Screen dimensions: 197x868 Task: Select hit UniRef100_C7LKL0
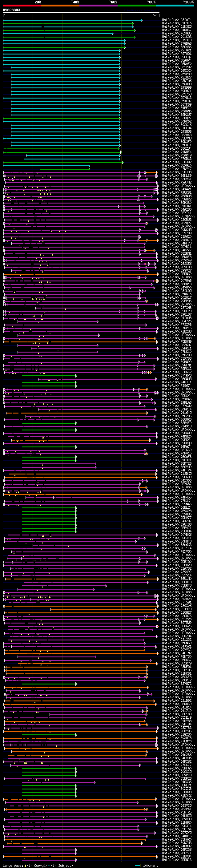click(176, 352)
